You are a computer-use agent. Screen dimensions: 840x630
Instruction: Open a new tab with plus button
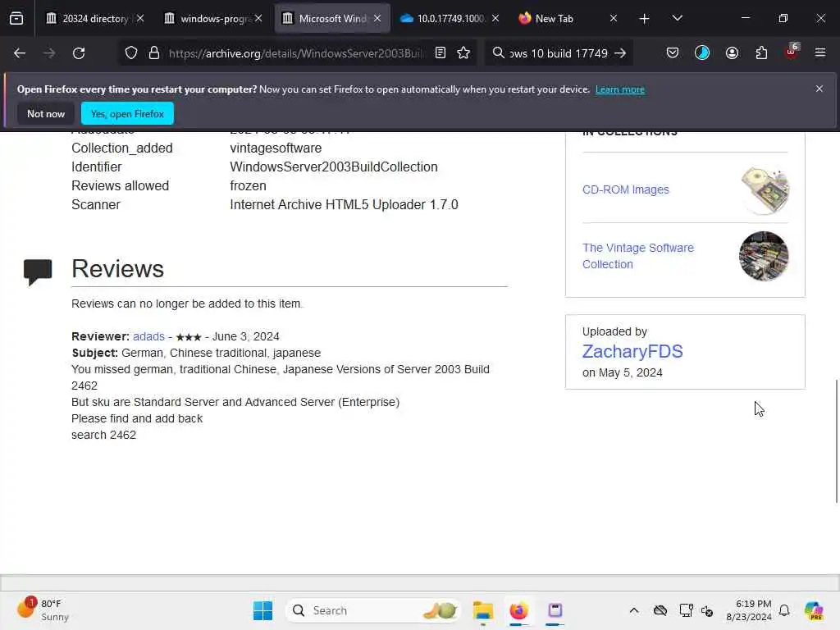point(645,19)
